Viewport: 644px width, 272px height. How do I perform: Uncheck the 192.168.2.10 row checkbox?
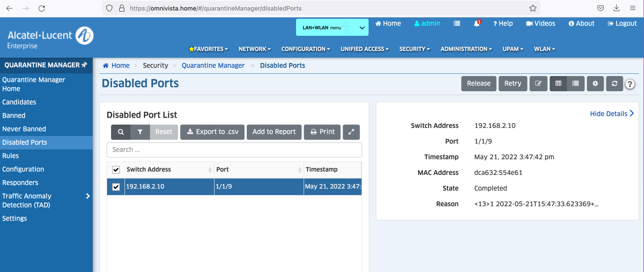[116, 187]
